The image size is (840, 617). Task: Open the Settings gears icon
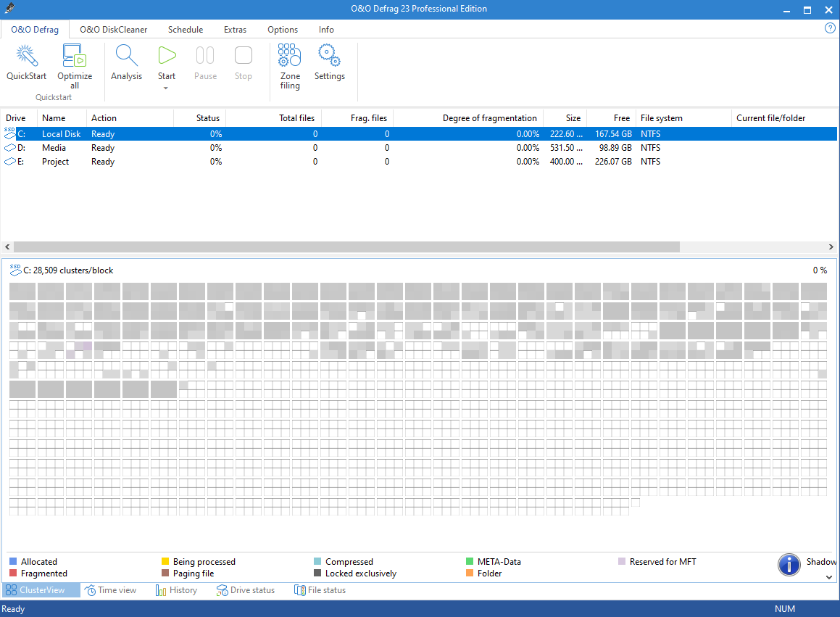pyautogui.click(x=329, y=55)
